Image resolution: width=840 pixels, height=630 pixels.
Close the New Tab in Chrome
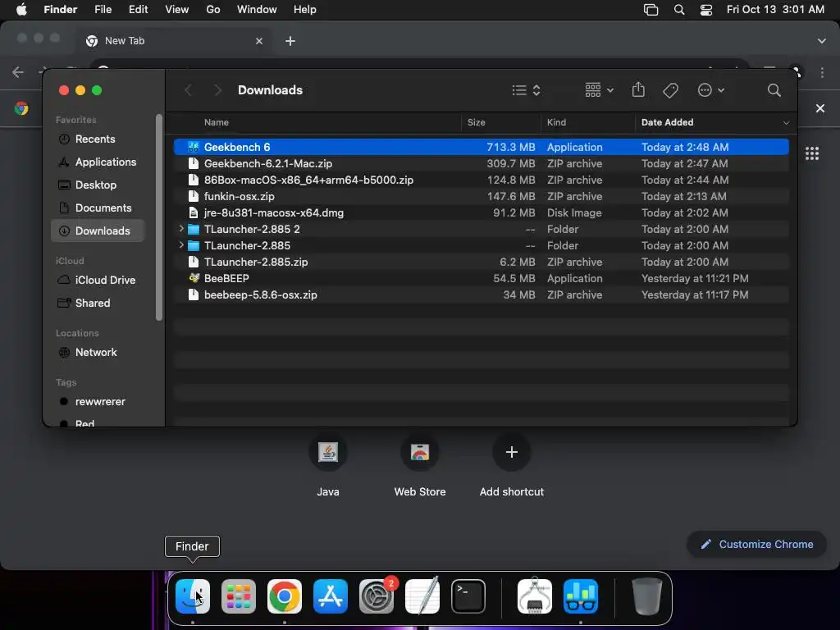(x=259, y=41)
